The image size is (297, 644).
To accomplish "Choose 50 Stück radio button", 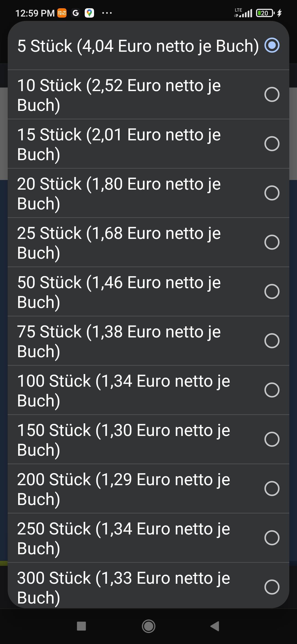I will coord(272,291).
